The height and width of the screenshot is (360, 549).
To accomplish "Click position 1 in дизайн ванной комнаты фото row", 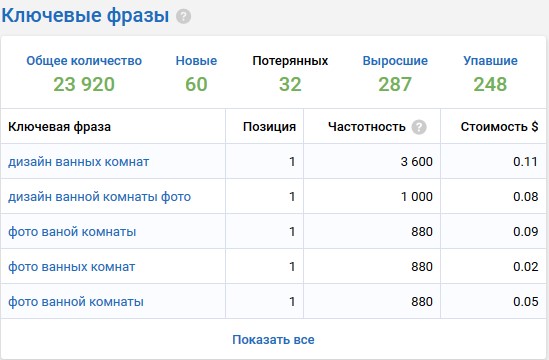I will click(292, 197).
